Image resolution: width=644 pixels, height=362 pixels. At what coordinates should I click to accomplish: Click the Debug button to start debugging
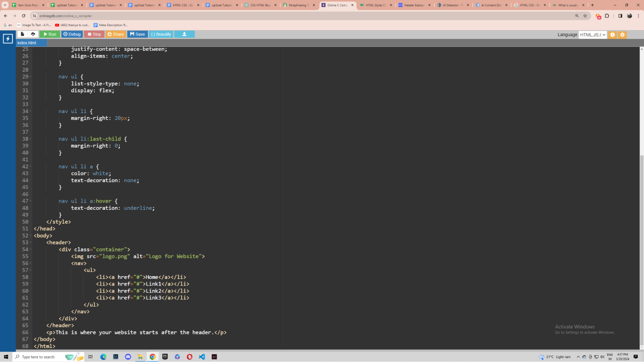pos(72,34)
